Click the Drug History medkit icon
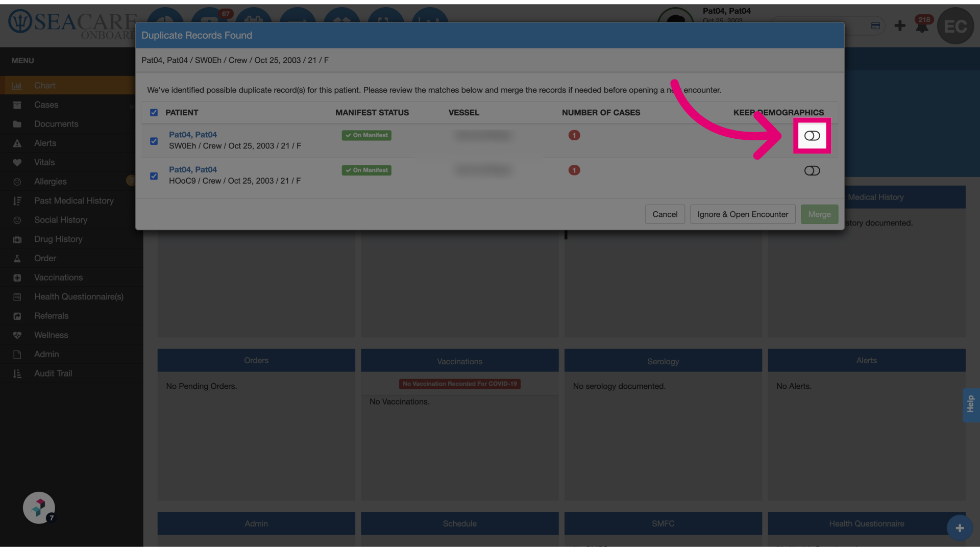This screenshot has width=980, height=551. [x=17, y=239]
